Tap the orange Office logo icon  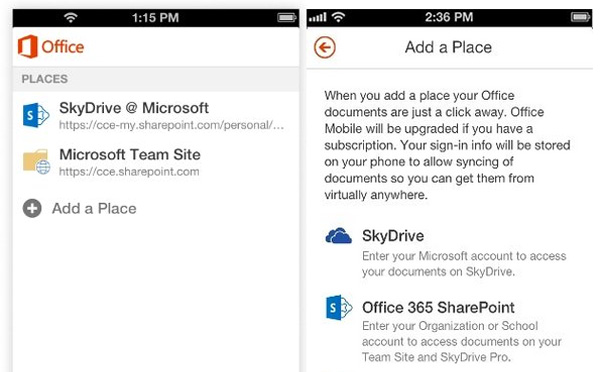[28, 46]
